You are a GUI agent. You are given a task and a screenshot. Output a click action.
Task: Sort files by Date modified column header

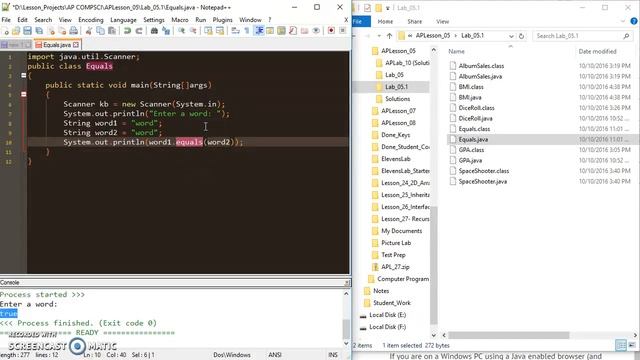(x=597, y=51)
